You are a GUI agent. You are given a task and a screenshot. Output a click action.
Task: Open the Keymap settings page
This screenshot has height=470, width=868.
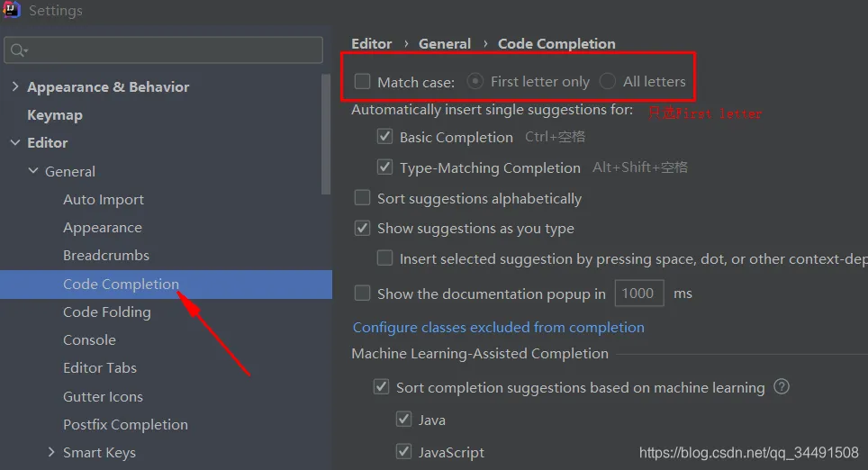coord(55,115)
